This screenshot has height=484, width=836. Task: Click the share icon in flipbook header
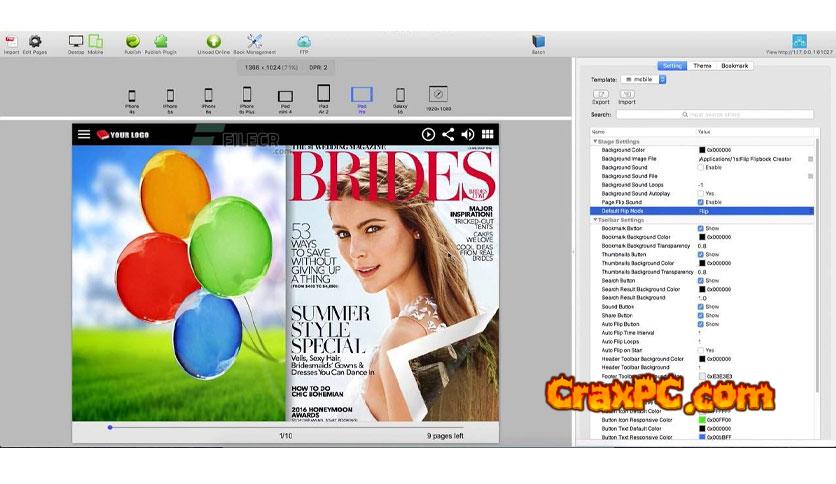click(448, 134)
